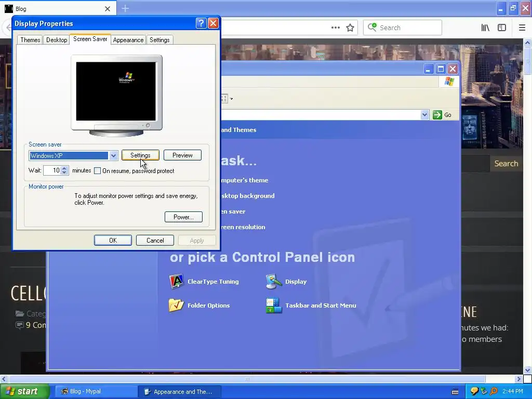Click the Windows flag logo in Control Panel
The width and height of the screenshot is (532, 399).
pyautogui.click(x=449, y=82)
